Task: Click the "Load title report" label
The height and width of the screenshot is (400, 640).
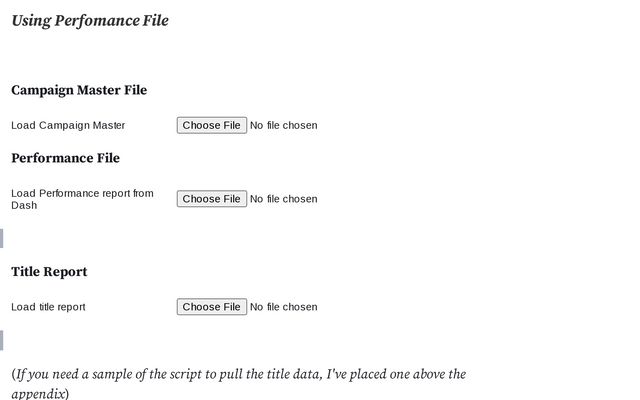Action: [x=48, y=307]
